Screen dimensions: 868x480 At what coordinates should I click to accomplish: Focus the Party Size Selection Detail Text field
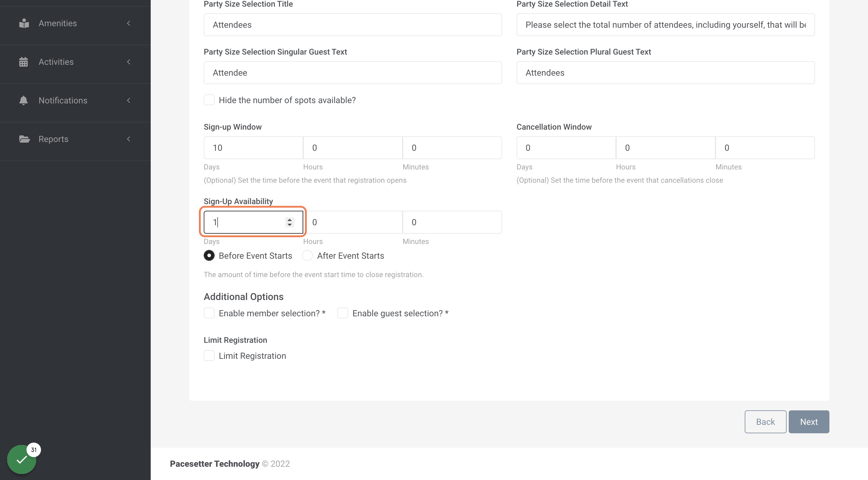point(665,25)
